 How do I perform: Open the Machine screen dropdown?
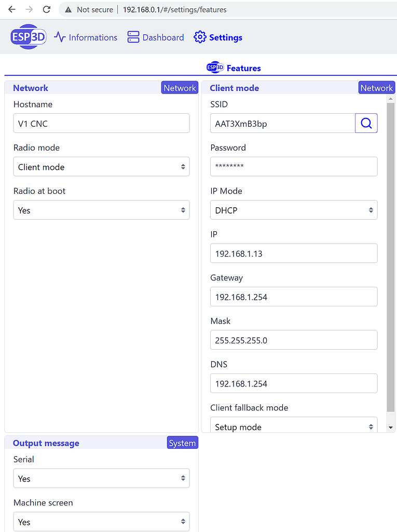coord(101,522)
